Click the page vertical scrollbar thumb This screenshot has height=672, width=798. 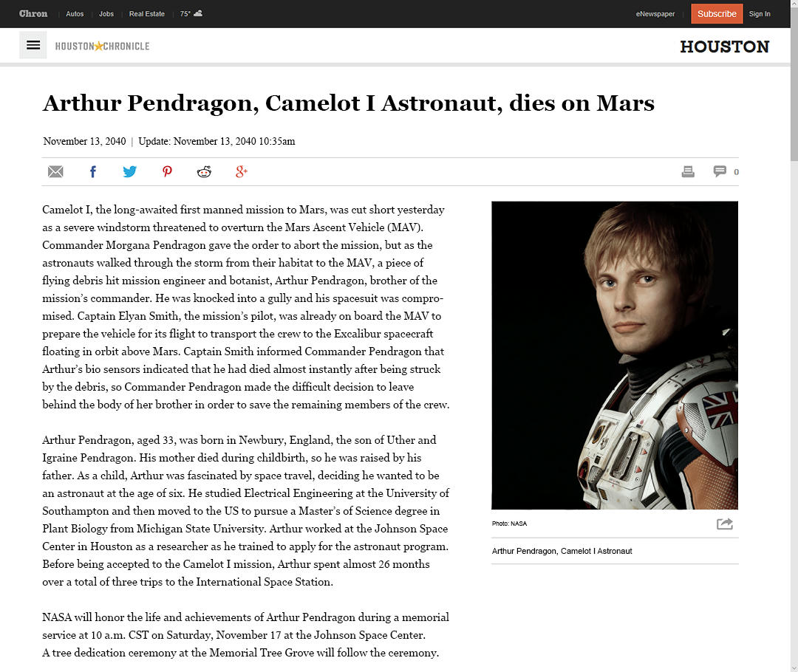coord(794,84)
